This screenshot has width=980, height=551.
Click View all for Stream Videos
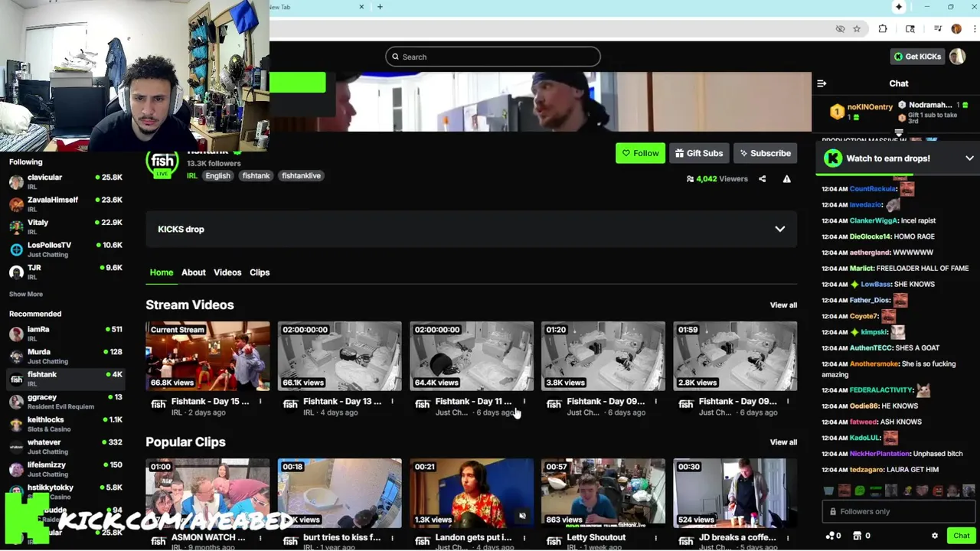point(783,305)
